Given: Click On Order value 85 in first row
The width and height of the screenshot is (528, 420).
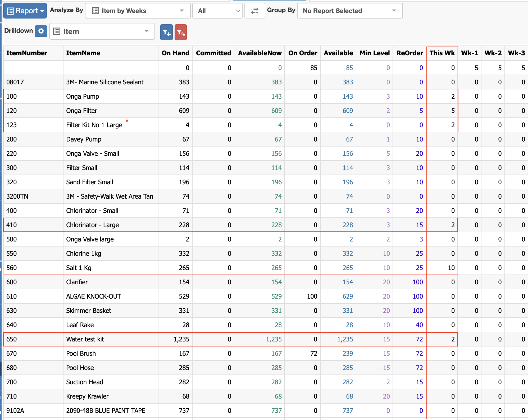Looking at the screenshot, I should coord(314,68).
